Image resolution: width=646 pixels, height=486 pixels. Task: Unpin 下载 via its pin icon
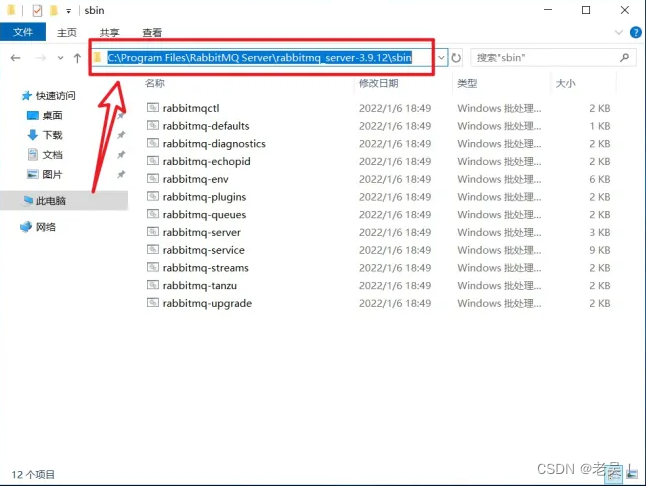pos(121,135)
